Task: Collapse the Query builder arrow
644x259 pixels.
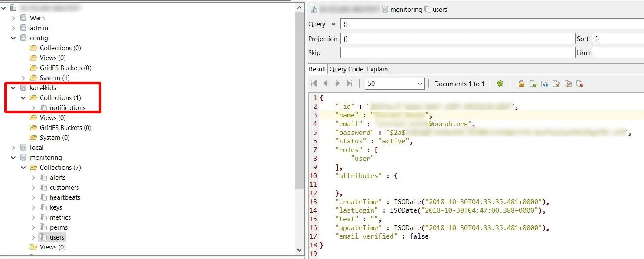Action: [333, 24]
